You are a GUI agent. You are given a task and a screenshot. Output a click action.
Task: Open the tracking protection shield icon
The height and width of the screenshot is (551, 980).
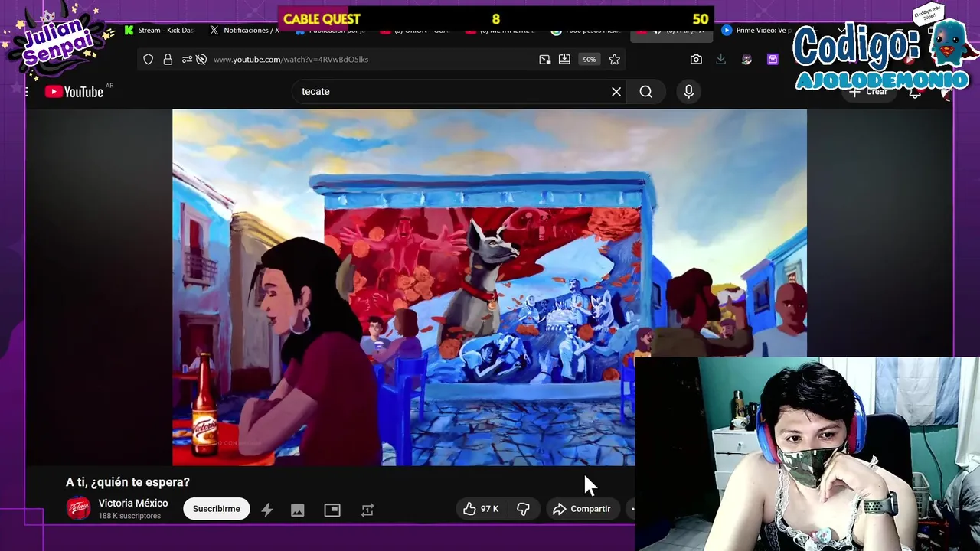[x=149, y=60]
